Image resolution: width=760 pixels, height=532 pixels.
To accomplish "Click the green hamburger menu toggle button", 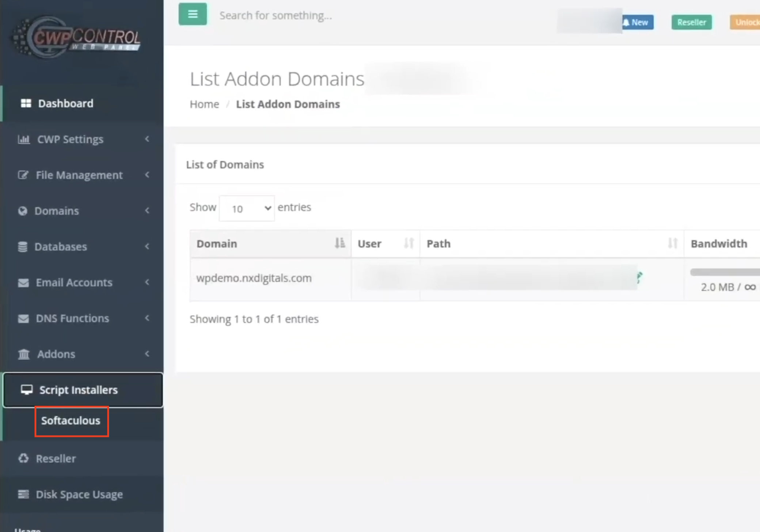I will coord(193,14).
